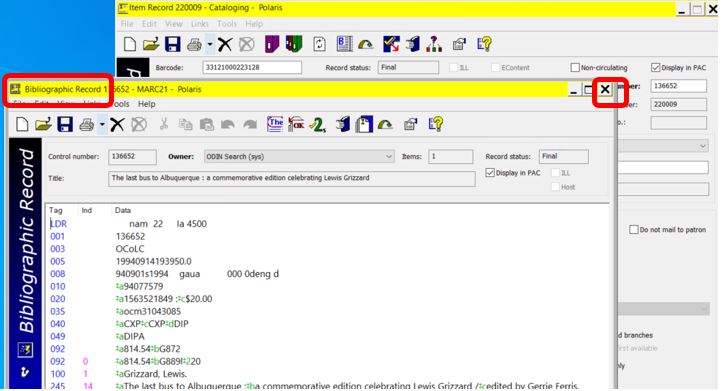Click refresh document icon in Item Record toolbar
This screenshot has height=391, width=722.
tap(319, 44)
